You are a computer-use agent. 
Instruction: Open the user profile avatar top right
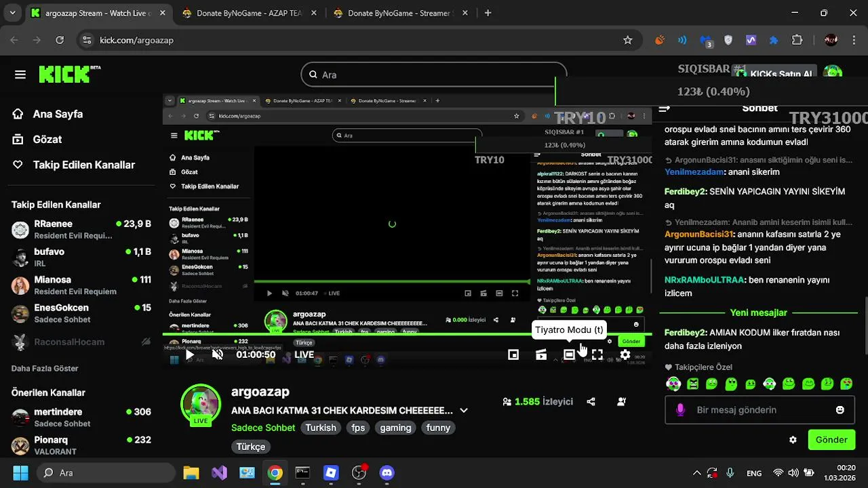(833, 73)
